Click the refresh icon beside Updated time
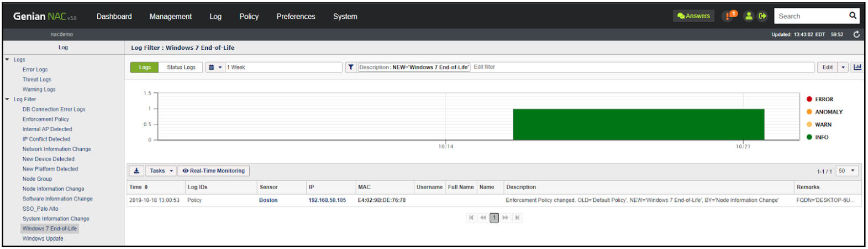Screen dimensions: 868x249 [x=856, y=34]
